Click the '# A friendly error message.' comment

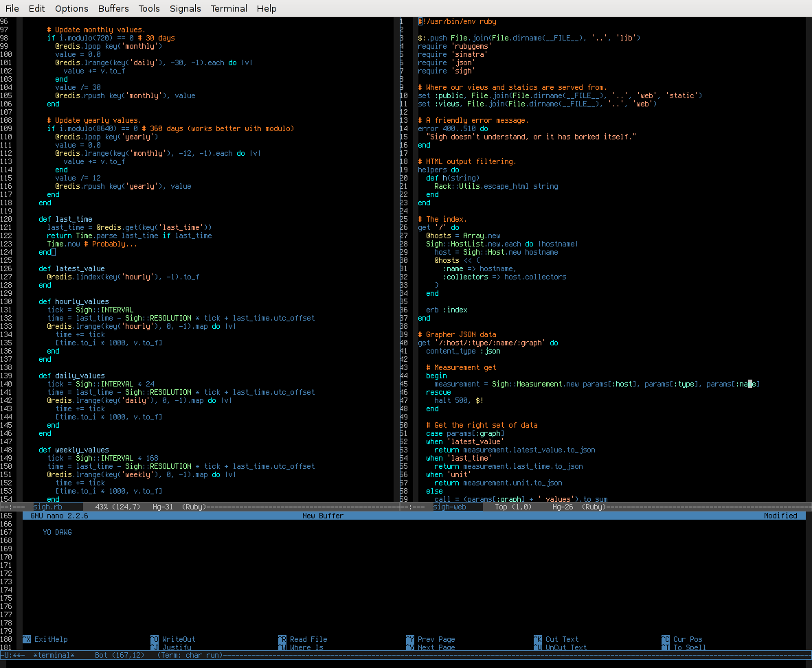pos(473,120)
